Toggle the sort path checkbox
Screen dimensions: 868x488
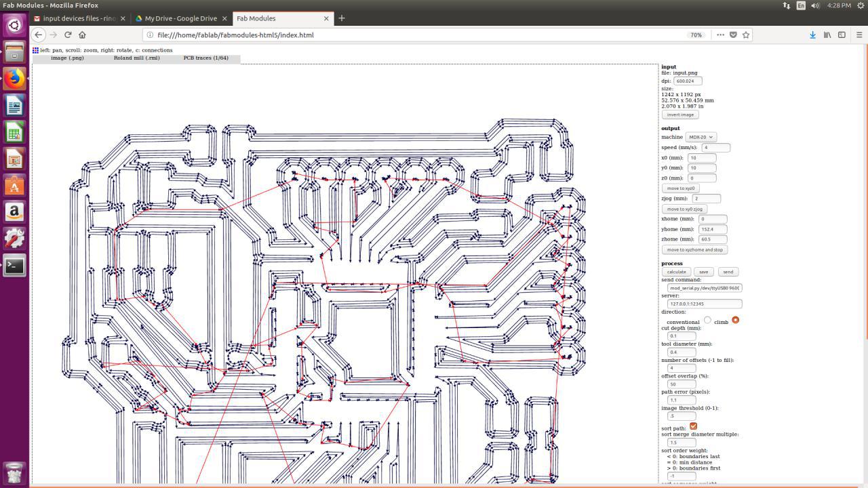point(693,426)
